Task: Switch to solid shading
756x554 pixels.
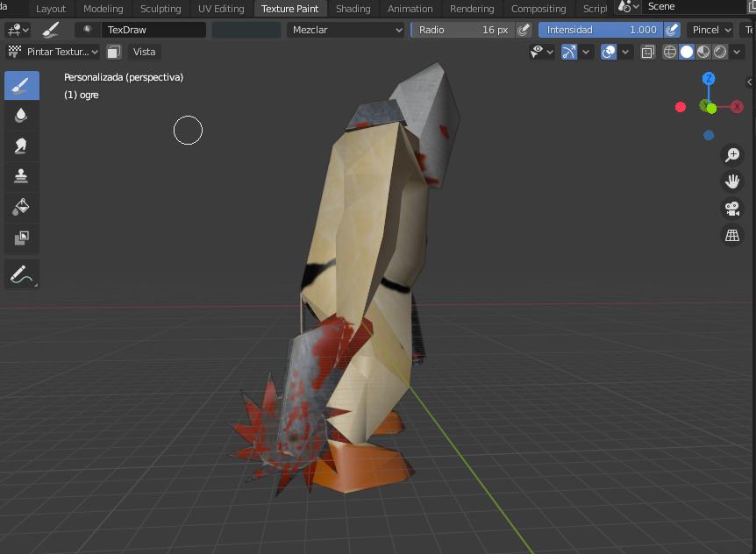Action: click(687, 52)
